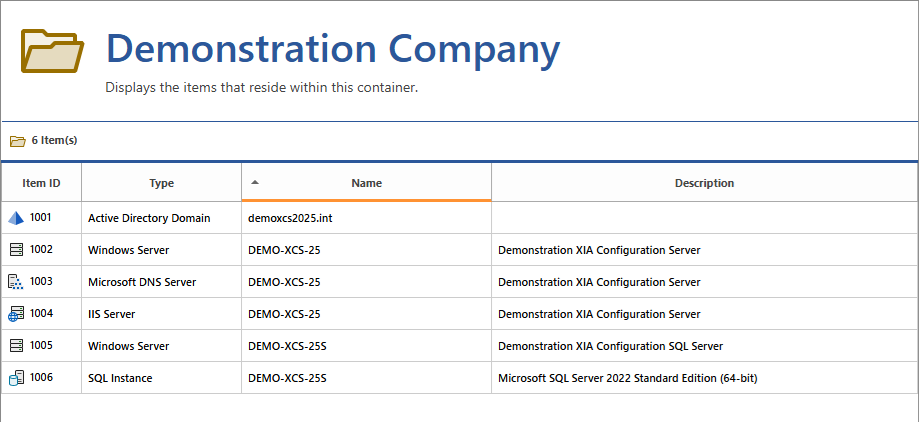Viewport: 919px width, 422px height.
Task: Click the Windows Server icon for item 1002
Action: coord(15,250)
